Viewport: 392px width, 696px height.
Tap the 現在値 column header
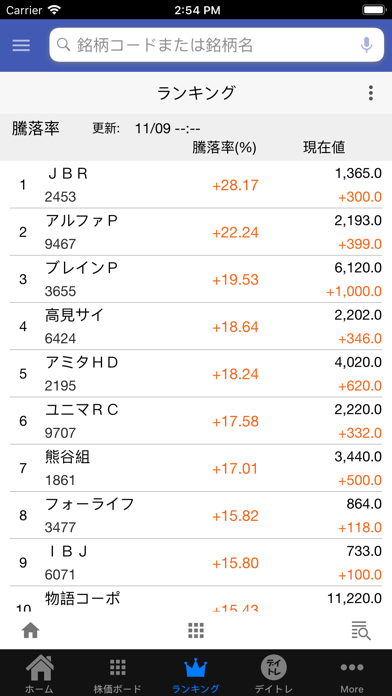click(324, 148)
